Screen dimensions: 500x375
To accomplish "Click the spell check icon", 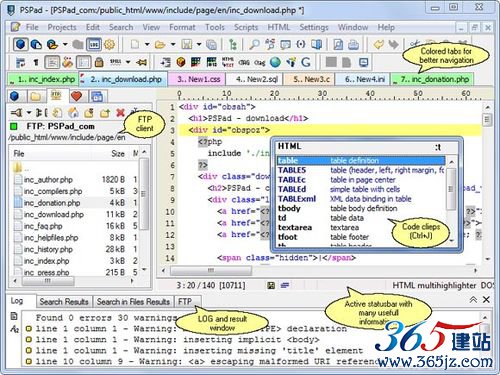I will click(x=115, y=62).
